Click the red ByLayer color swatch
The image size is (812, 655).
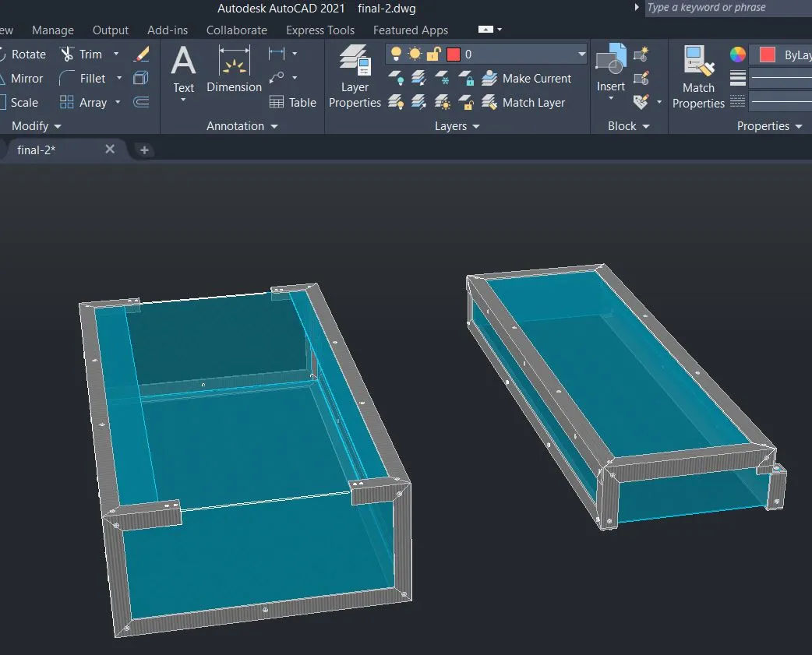767,55
